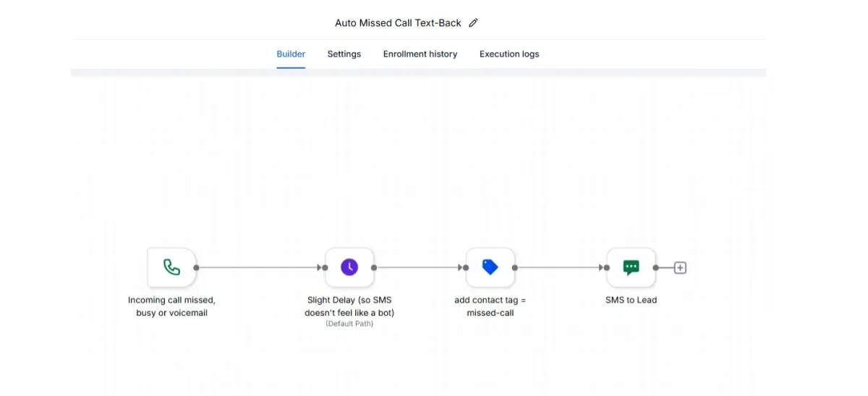
Task: Click the 'SMS to Lead' label
Action: click(x=631, y=300)
